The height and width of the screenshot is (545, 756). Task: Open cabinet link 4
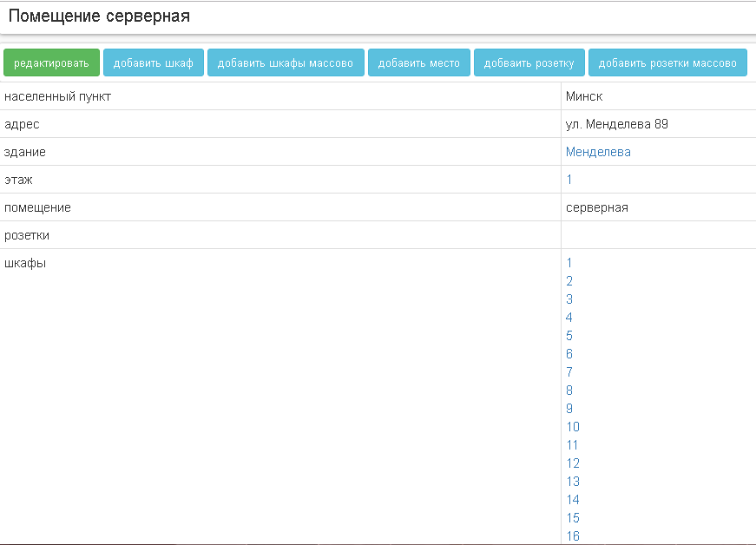(x=569, y=318)
